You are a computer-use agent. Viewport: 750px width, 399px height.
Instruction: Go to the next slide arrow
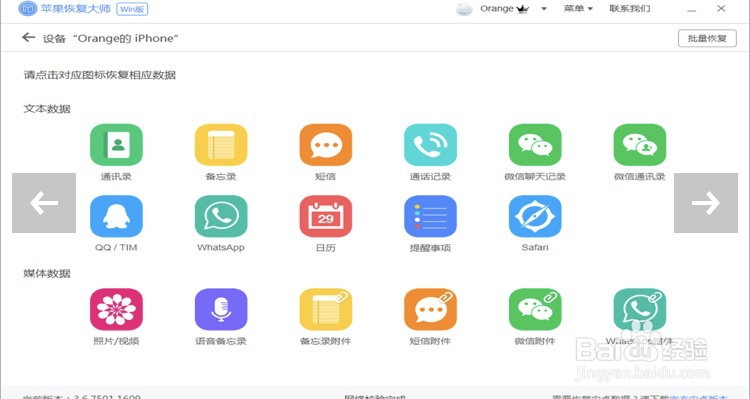706,203
